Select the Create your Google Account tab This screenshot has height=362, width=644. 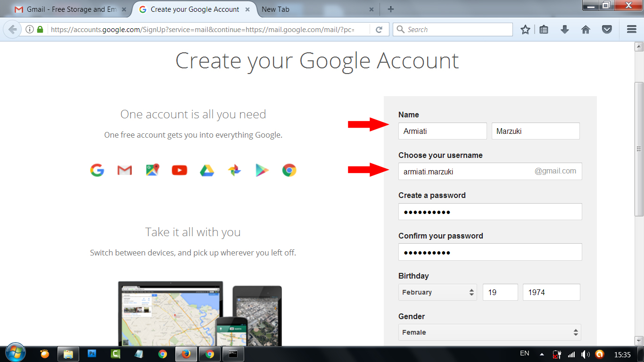click(x=195, y=9)
